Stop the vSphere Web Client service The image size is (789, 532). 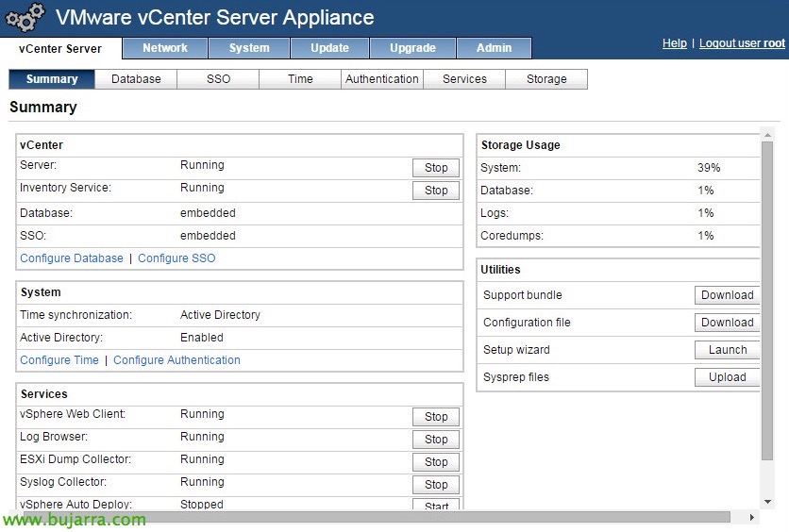pyautogui.click(x=436, y=417)
